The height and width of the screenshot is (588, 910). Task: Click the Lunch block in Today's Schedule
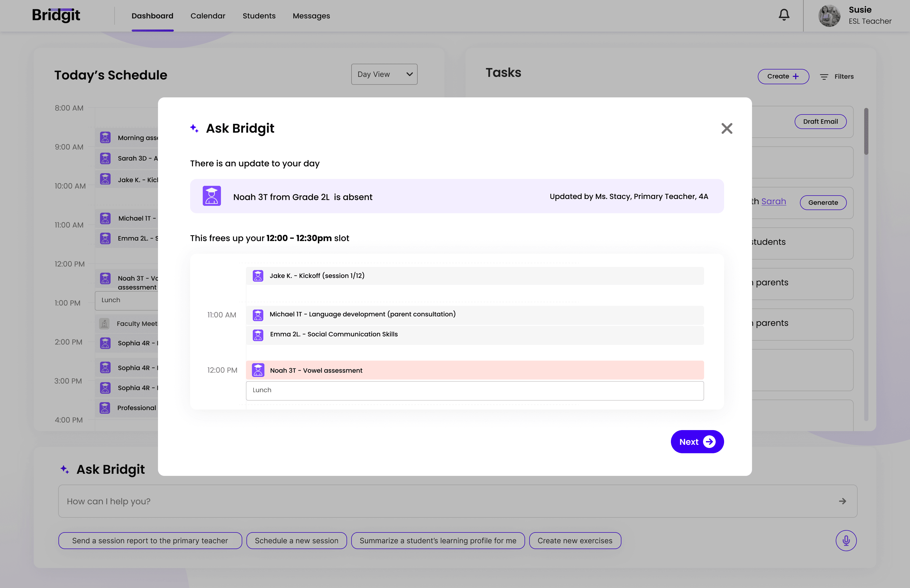tap(126, 301)
